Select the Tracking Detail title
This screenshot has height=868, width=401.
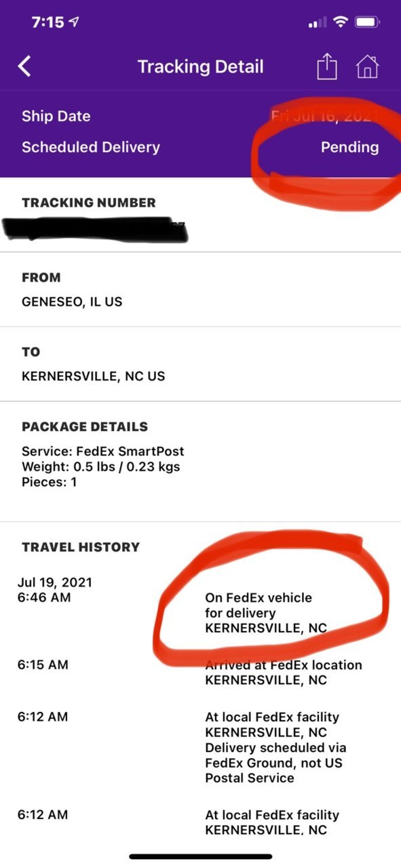click(x=201, y=67)
